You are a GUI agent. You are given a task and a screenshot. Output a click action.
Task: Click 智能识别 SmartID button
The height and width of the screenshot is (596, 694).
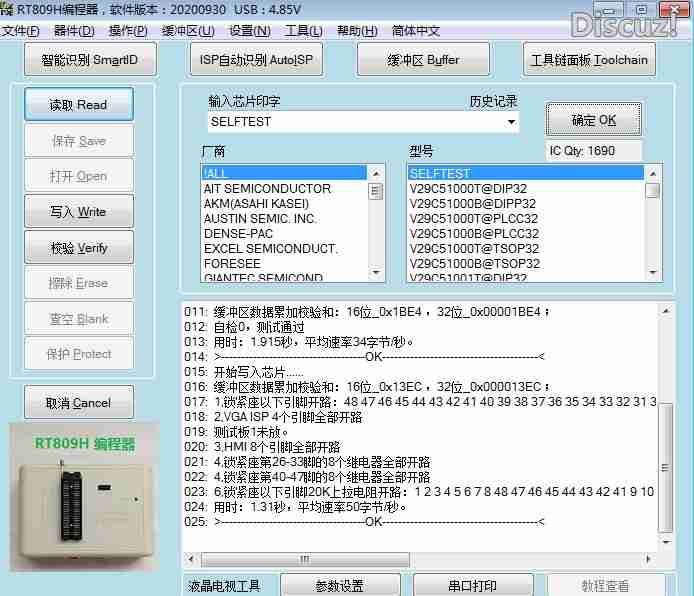(x=89, y=60)
